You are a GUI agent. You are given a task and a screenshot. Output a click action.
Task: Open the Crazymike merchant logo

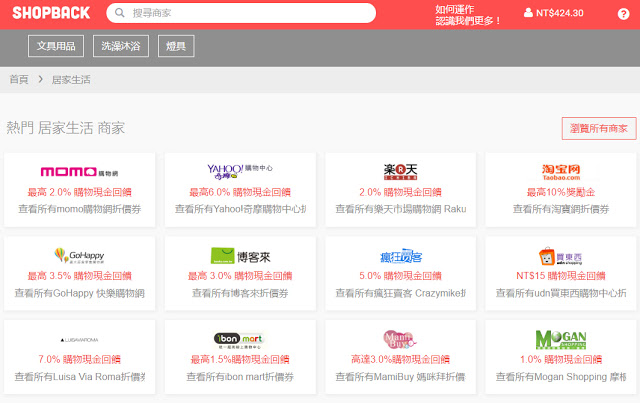click(400, 255)
